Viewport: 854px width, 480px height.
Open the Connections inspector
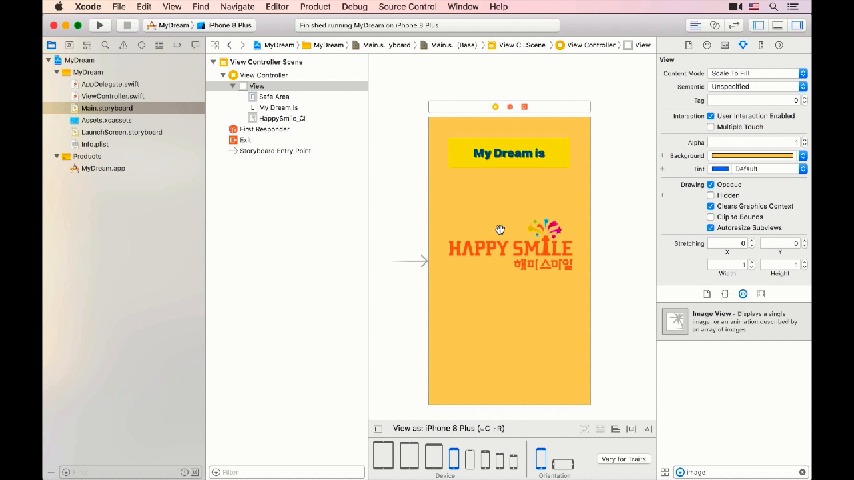[779, 45]
